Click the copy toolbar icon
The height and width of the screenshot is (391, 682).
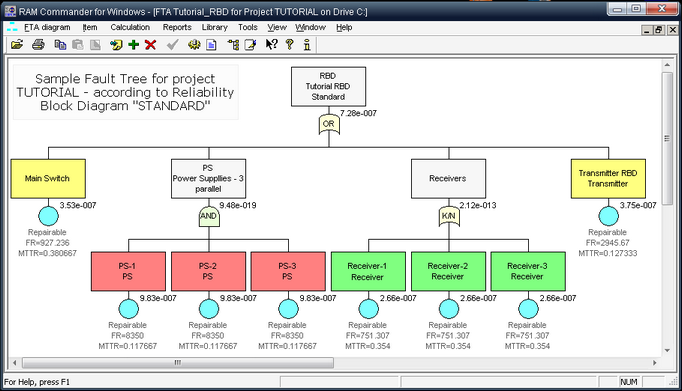pyautogui.click(x=60, y=44)
